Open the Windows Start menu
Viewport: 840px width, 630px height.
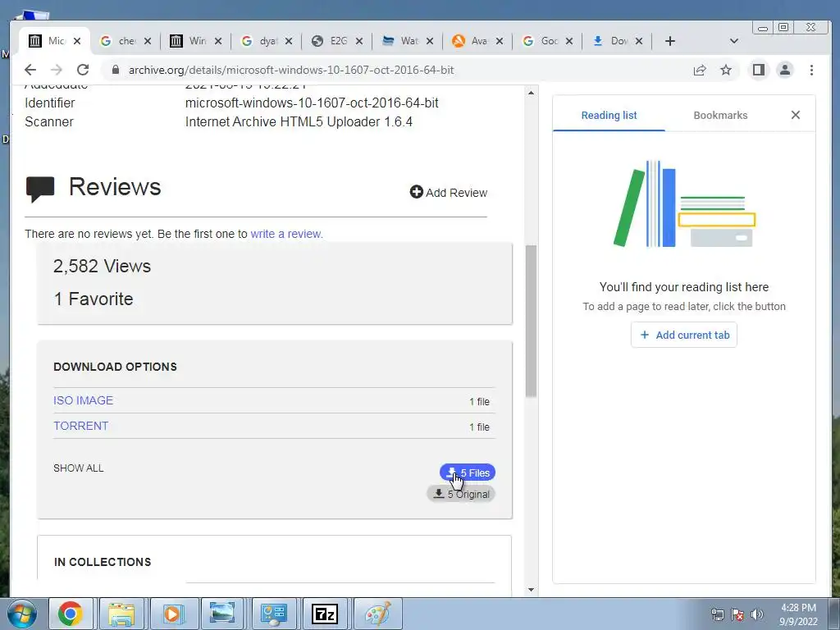coord(22,614)
